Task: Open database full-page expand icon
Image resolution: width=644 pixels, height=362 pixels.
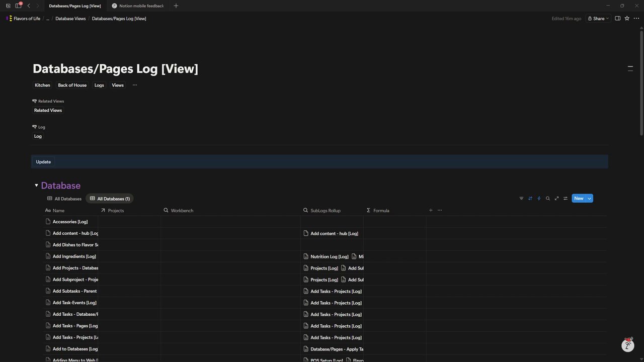Action: click(556, 199)
